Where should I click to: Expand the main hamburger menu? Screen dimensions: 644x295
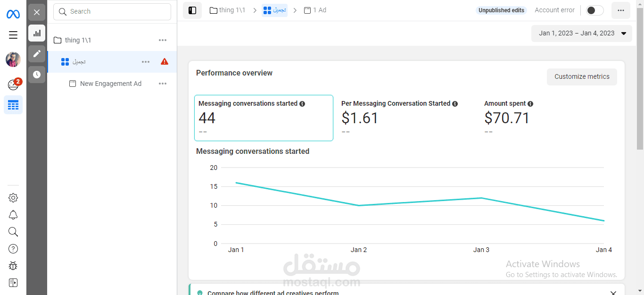click(x=13, y=35)
